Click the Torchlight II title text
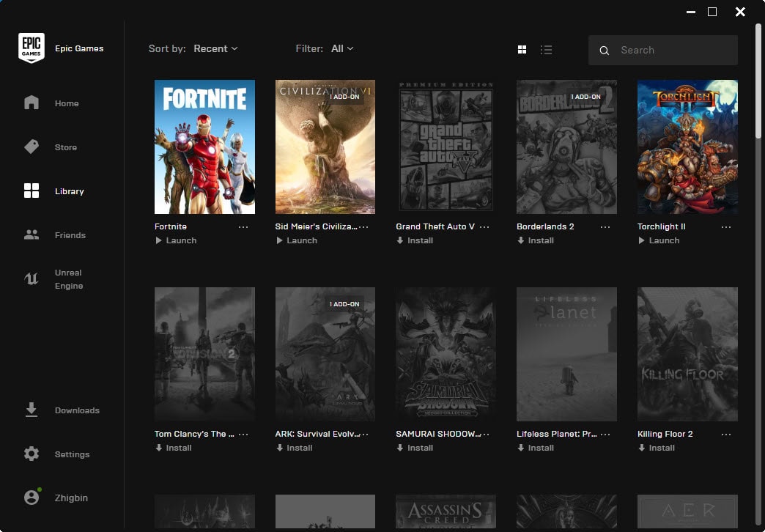 [662, 226]
